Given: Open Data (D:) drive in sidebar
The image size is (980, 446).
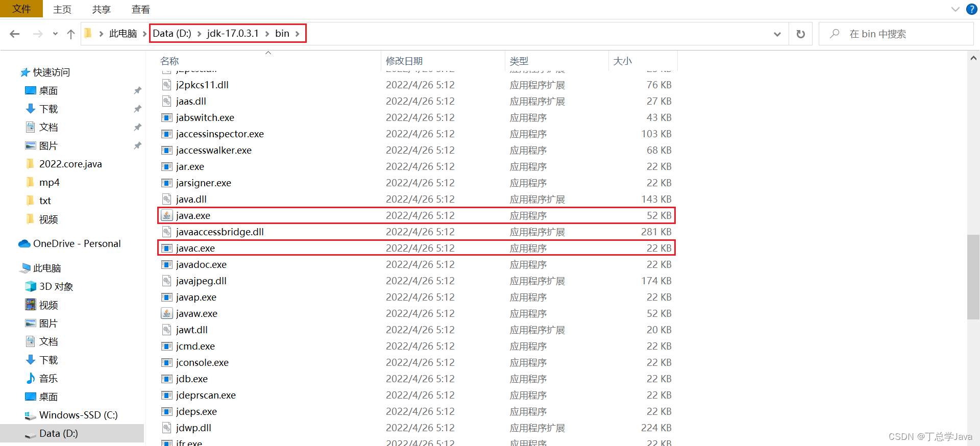Looking at the screenshot, I should point(59,434).
